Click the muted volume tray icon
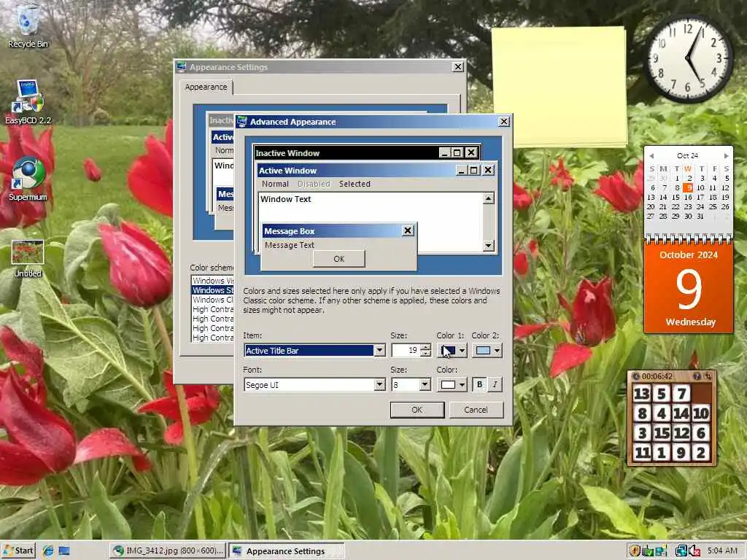 [x=694, y=551]
